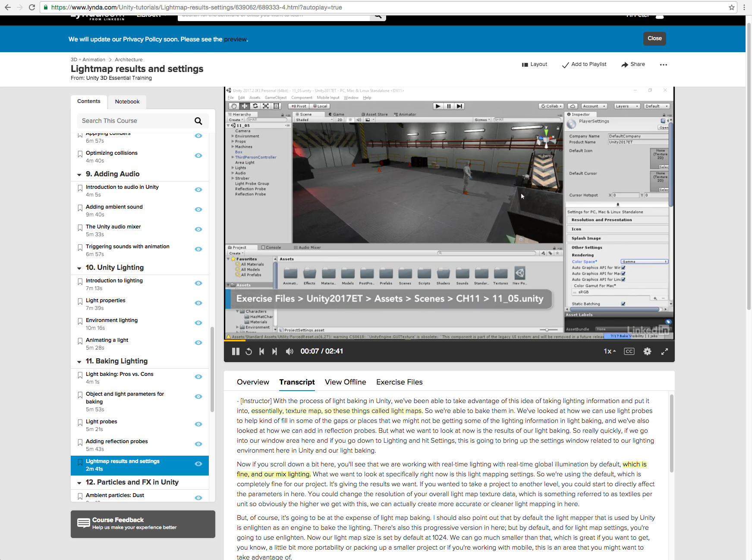Change the Layout option
Image resolution: width=752 pixels, height=560 pixels.
534,64
